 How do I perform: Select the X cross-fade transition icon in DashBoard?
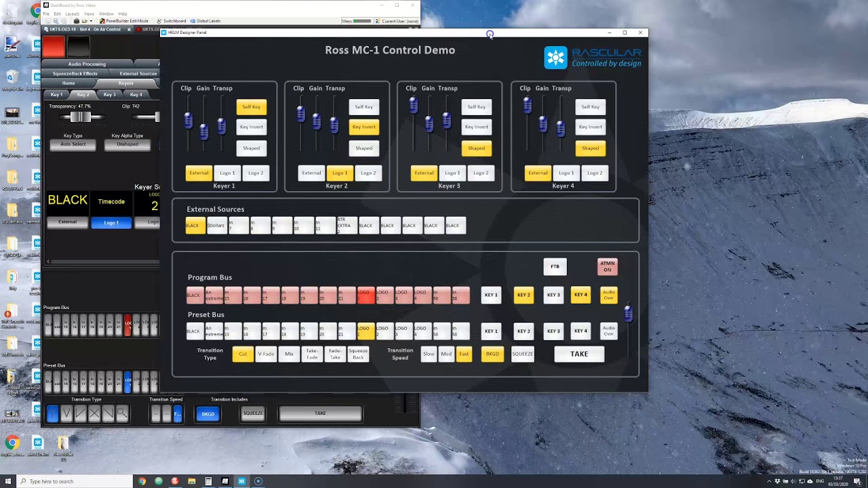94,413
